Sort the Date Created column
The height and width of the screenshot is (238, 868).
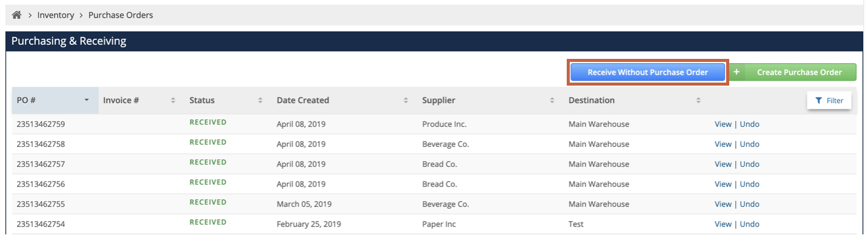coord(406,100)
